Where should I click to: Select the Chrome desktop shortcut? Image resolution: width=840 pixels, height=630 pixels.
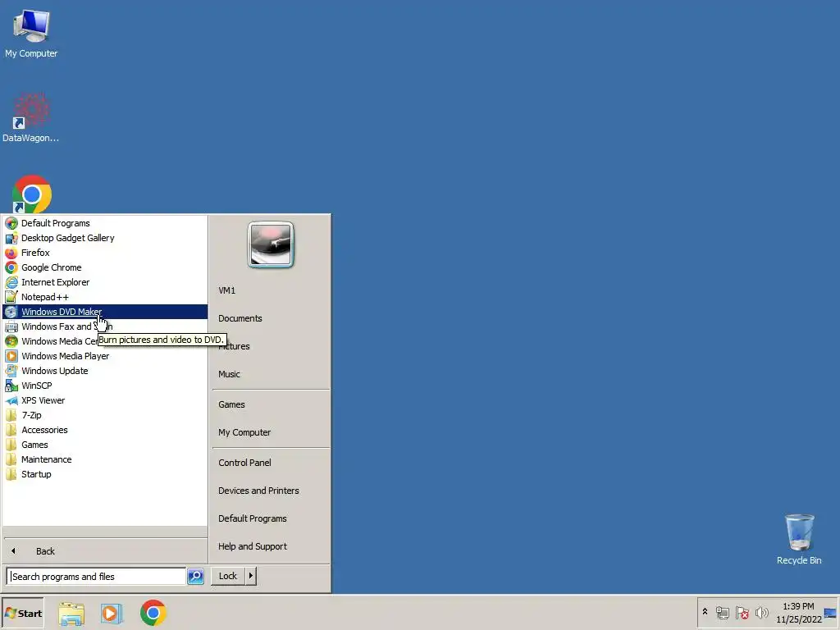coord(32,194)
